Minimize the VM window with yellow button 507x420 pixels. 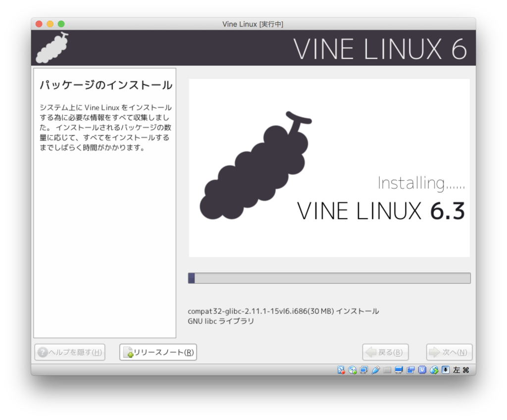tap(50, 24)
